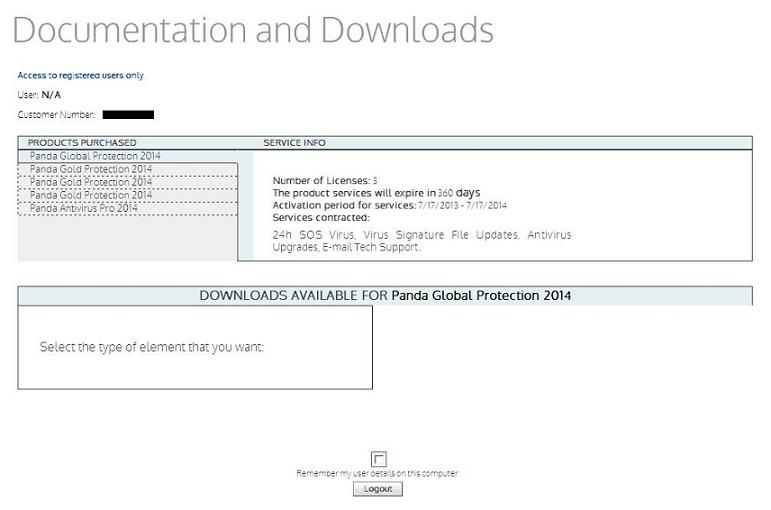Click the 'Remember my user details on this computer' label
The height and width of the screenshot is (510, 771).
coord(377,473)
